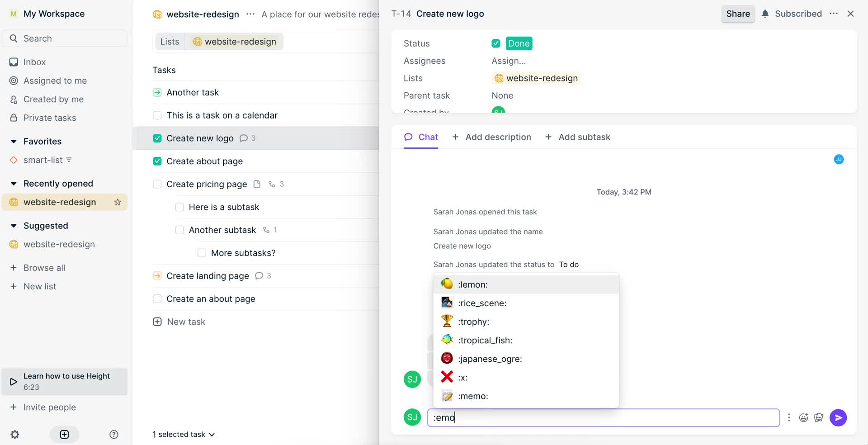This screenshot has width=868, height=445.
Task: Check Another subtask checkbox
Action: [x=179, y=230]
